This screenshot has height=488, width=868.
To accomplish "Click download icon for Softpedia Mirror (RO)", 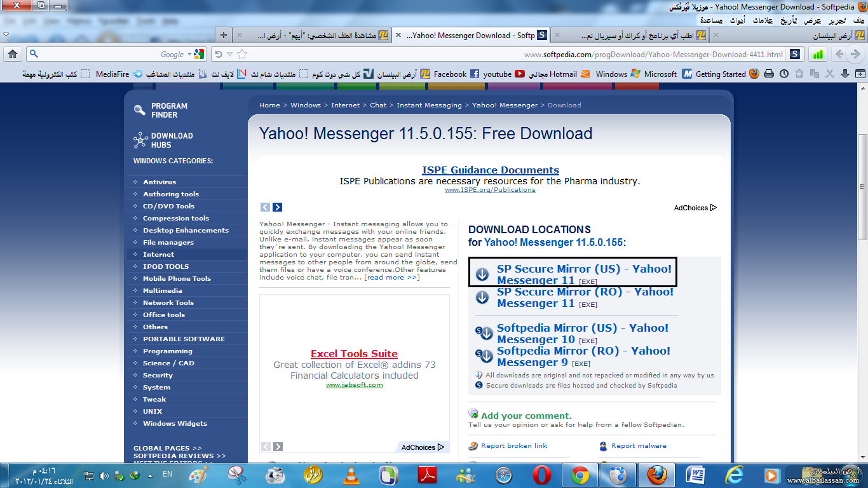I will point(484,356).
